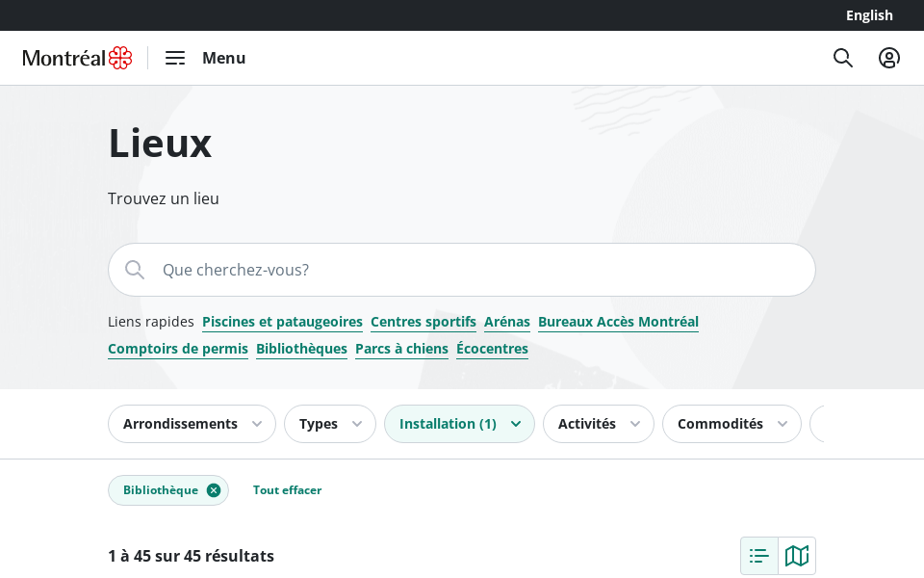Click in the Que cherchez-vous search field
The height and width of the screenshot is (578, 924).
coord(481,270)
